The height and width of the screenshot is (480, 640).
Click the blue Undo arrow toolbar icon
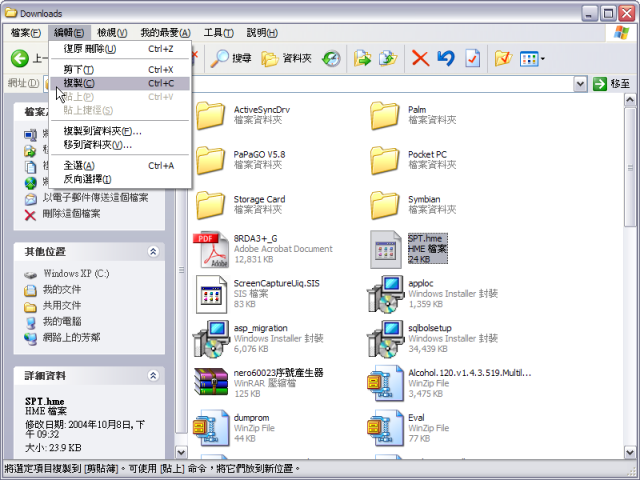tap(446, 58)
